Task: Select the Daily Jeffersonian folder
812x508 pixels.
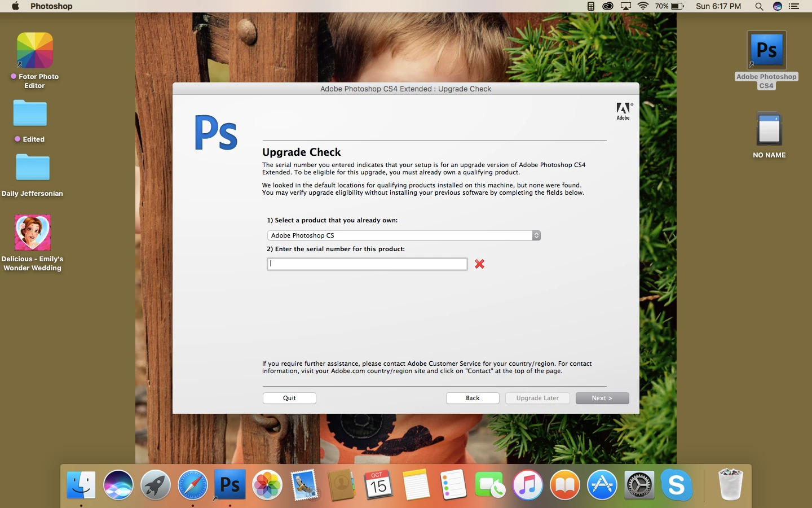Action: point(33,167)
